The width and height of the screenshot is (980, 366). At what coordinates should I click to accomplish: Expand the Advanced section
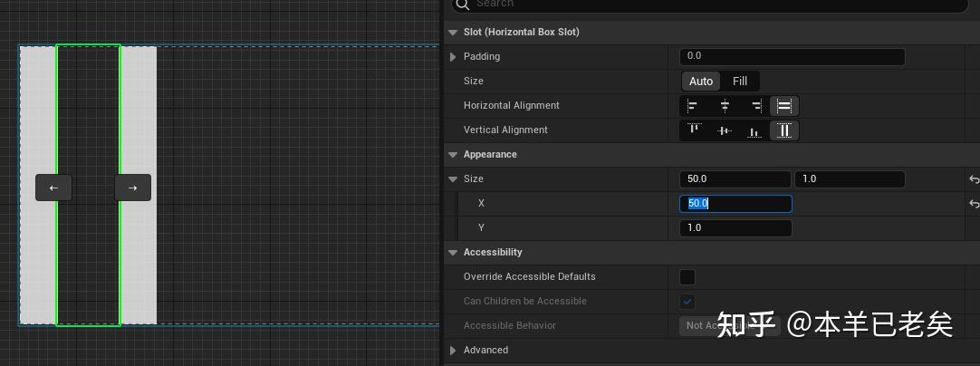454,351
